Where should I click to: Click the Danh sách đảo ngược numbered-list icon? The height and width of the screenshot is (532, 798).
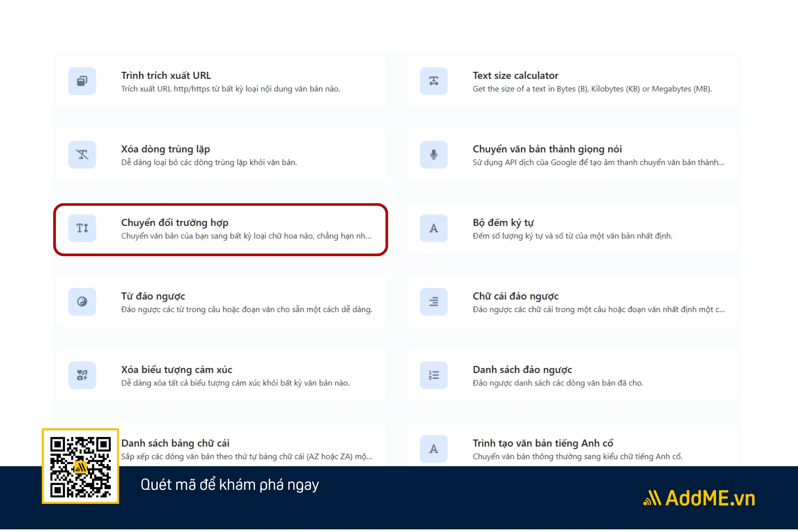(434, 375)
